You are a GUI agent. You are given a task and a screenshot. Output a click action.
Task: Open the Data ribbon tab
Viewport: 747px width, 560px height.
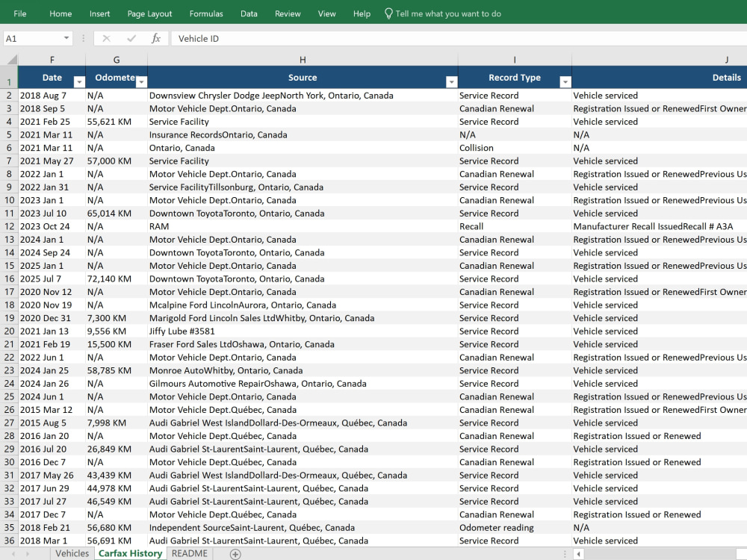(x=249, y=13)
